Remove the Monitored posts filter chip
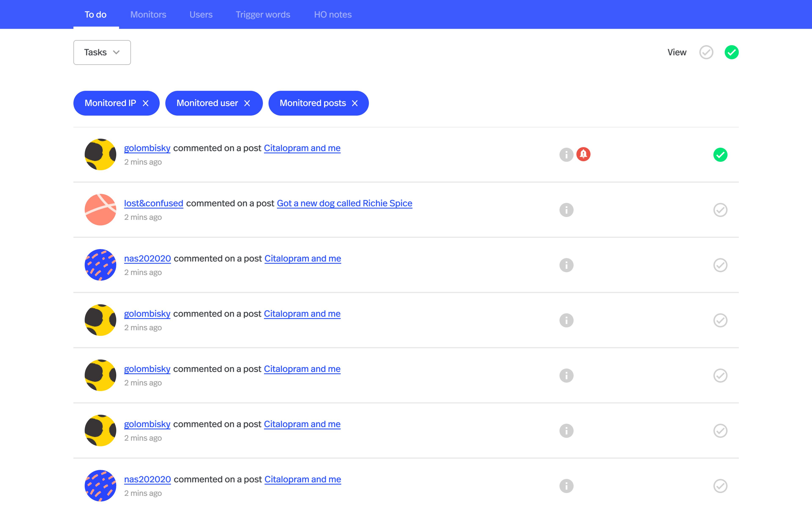The image size is (812, 507). point(355,103)
